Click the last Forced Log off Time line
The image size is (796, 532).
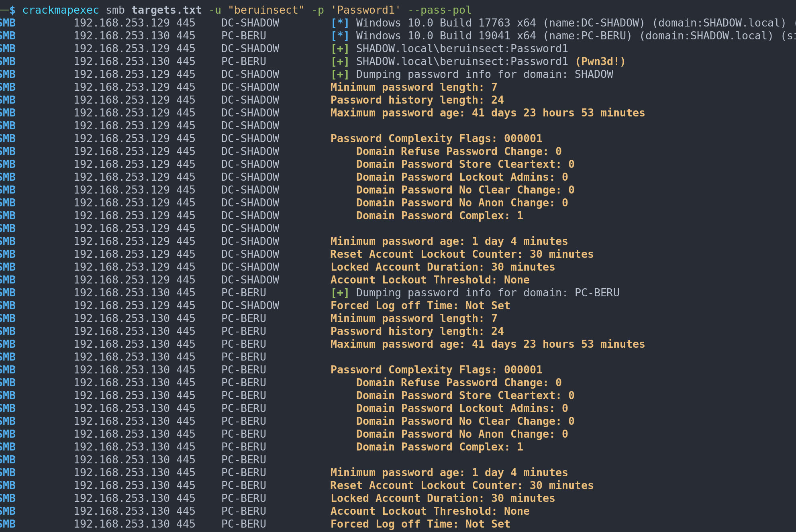coord(420,524)
